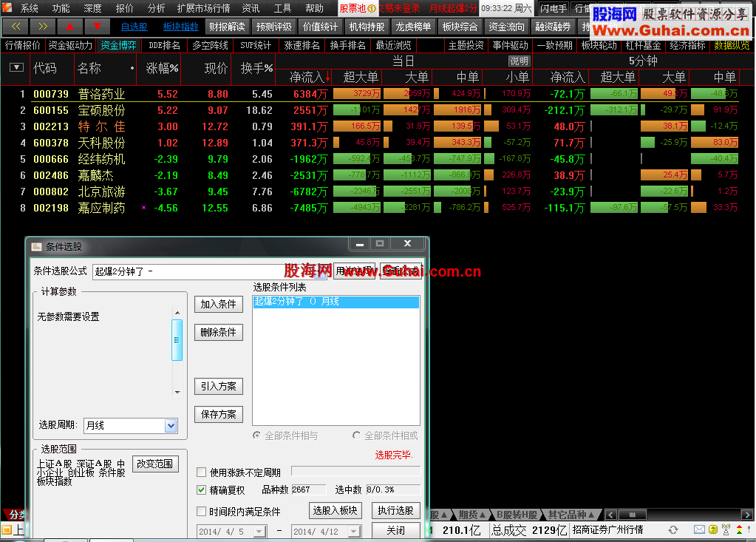This screenshot has width=756, height=542.
Task: Check 时间段内满足条件 option
Action: [x=202, y=511]
